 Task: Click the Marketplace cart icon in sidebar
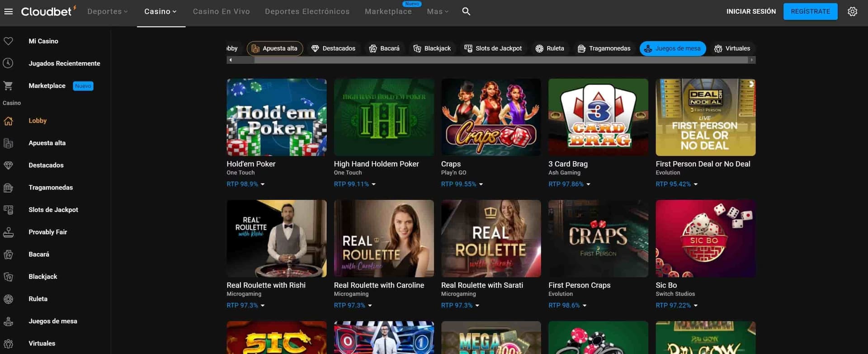pyautogui.click(x=8, y=85)
